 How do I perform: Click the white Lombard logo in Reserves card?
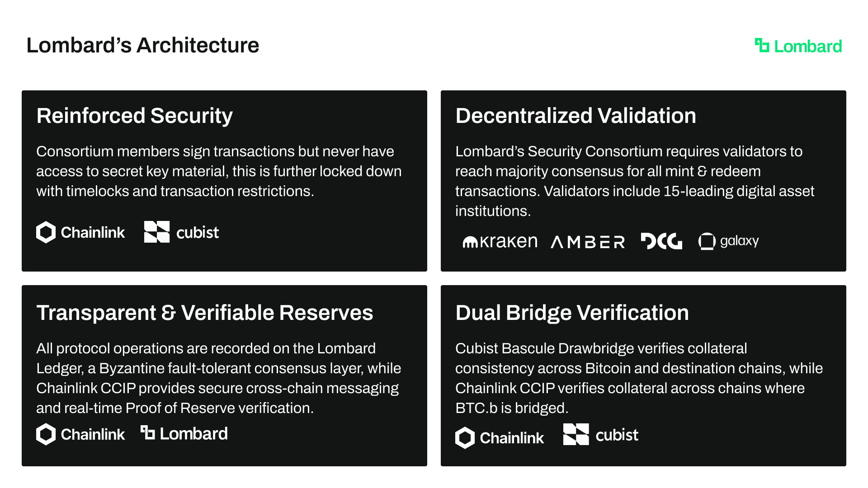[x=184, y=433]
